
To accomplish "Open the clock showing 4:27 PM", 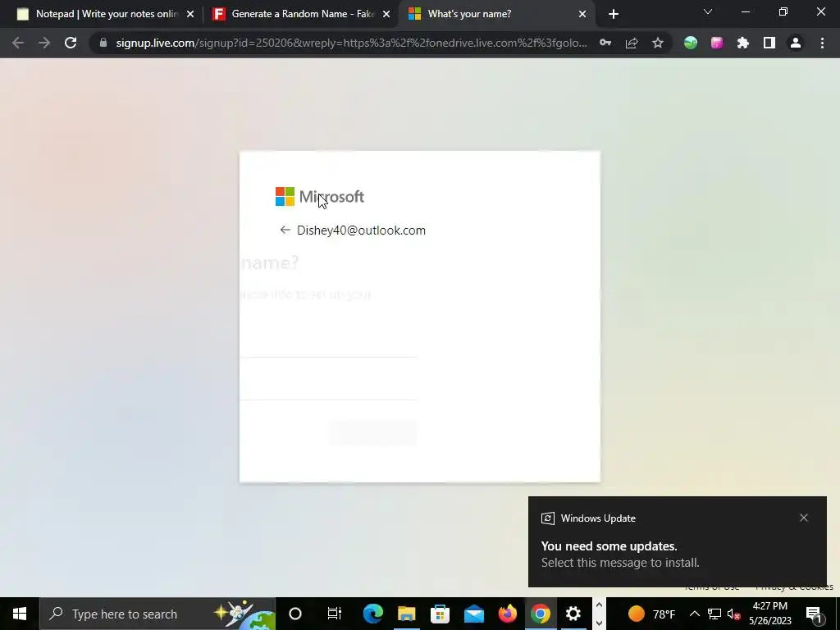I will (x=770, y=614).
